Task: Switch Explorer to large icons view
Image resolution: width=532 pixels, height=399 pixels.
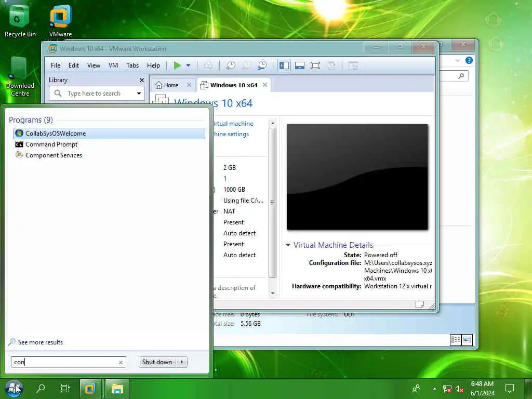Action: tap(467, 340)
